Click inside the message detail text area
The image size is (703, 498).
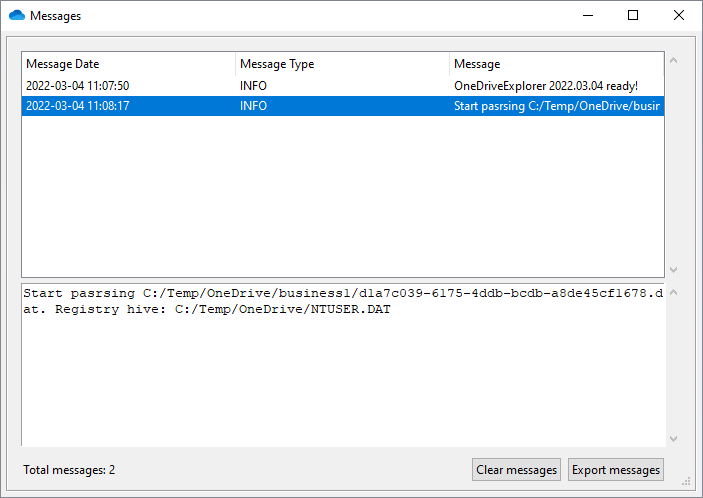pos(343,364)
